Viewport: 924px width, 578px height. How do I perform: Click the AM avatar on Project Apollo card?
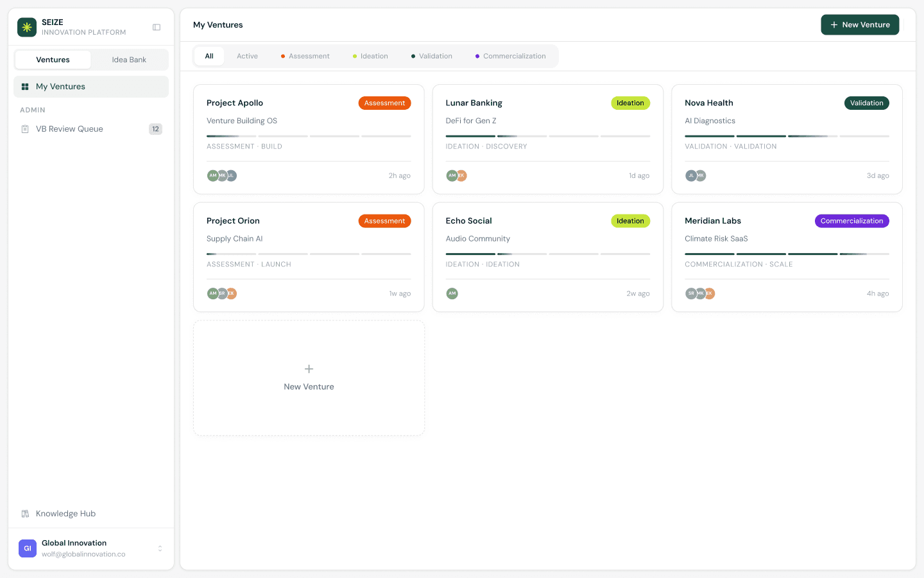point(212,175)
